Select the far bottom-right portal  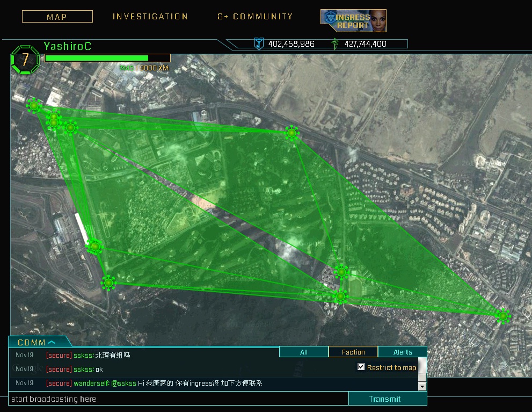(503, 316)
